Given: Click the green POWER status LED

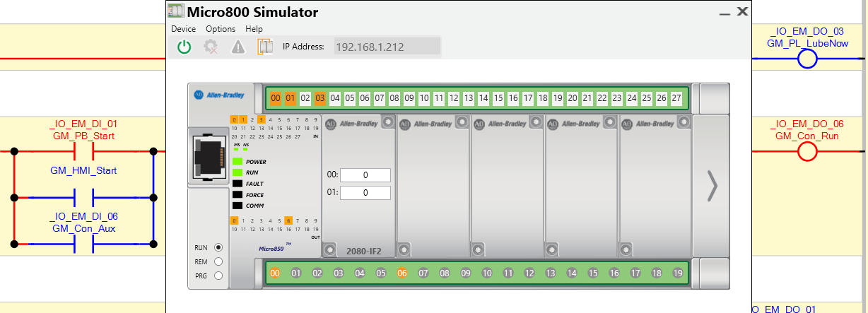Looking at the screenshot, I should [x=237, y=162].
